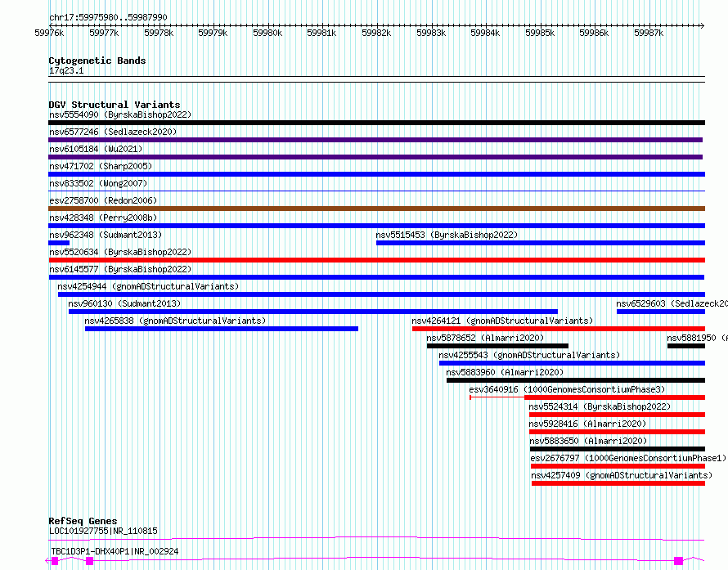Click nsv5928416 (Almarri2020) label
The height and width of the screenshot is (570, 728).
pyautogui.click(x=587, y=424)
